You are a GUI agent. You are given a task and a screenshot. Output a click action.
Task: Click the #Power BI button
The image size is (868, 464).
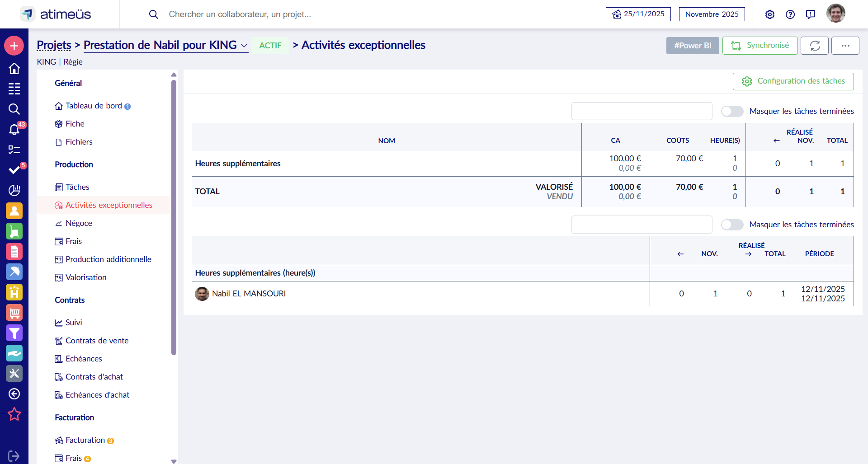(693, 46)
